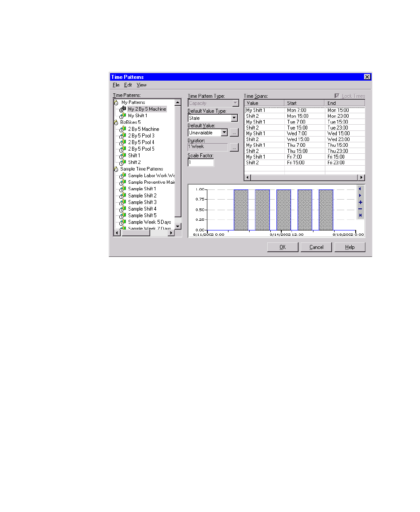The width and height of the screenshot is (420, 512).
Task: Reset chart view with the bar-arrow icon
Action: coord(360,215)
